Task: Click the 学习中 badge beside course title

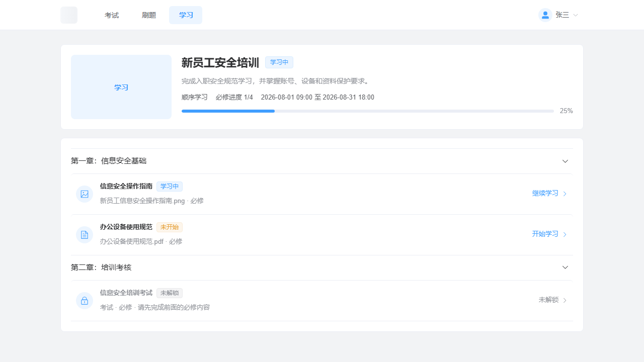Action: click(279, 62)
